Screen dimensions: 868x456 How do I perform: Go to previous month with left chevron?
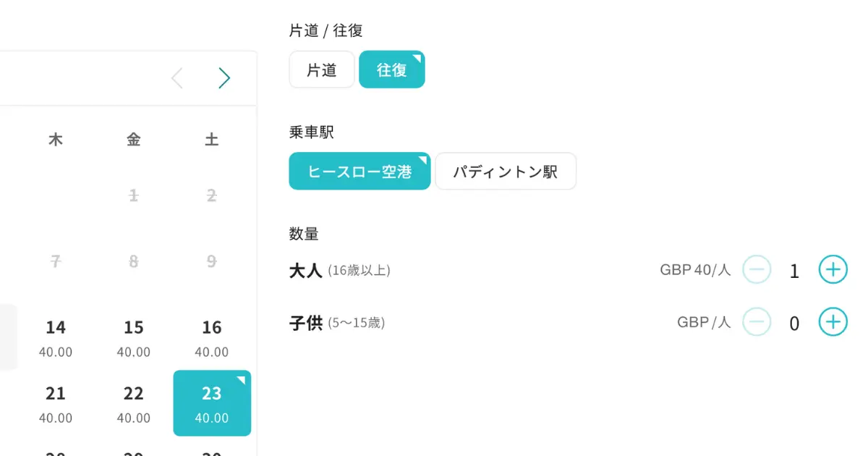(x=176, y=78)
